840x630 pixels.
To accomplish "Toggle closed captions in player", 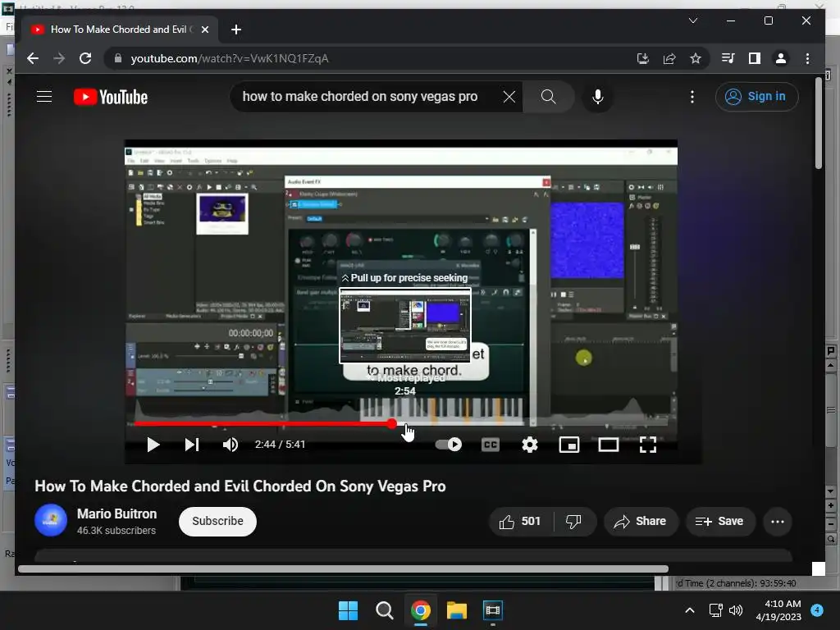I will [491, 445].
